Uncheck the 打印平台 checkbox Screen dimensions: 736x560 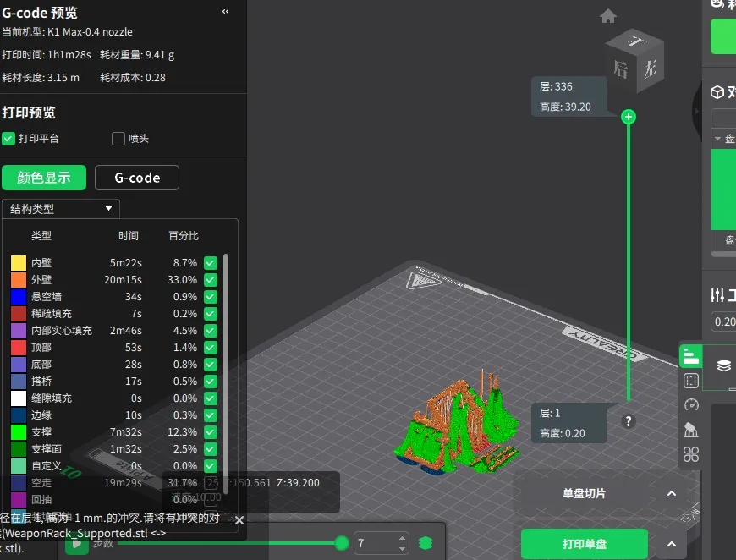click(x=8, y=139)
